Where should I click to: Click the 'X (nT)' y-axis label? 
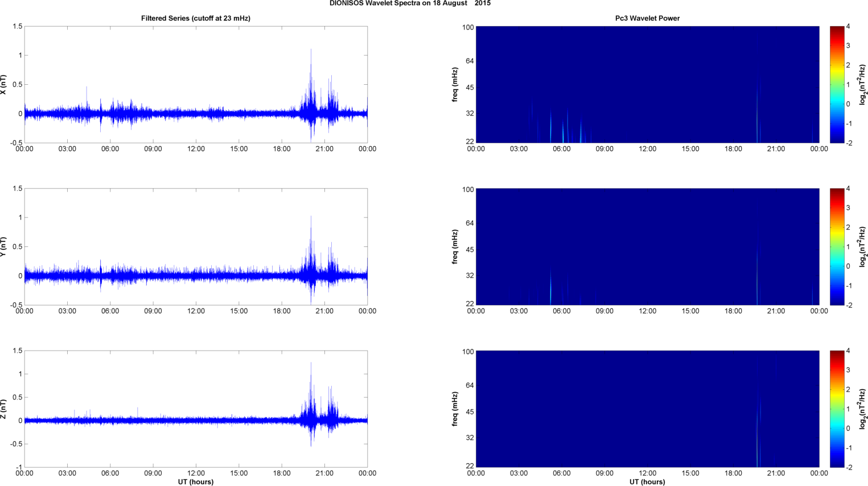(4, 84)
